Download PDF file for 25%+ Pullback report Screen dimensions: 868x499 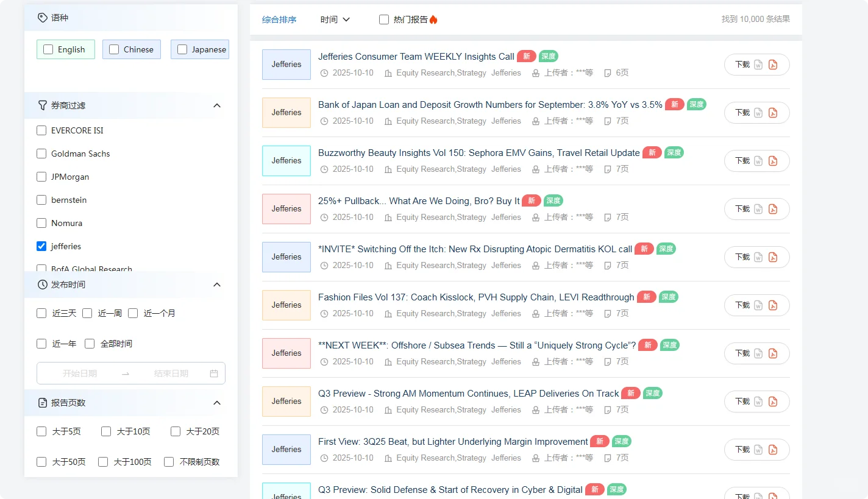773,209
